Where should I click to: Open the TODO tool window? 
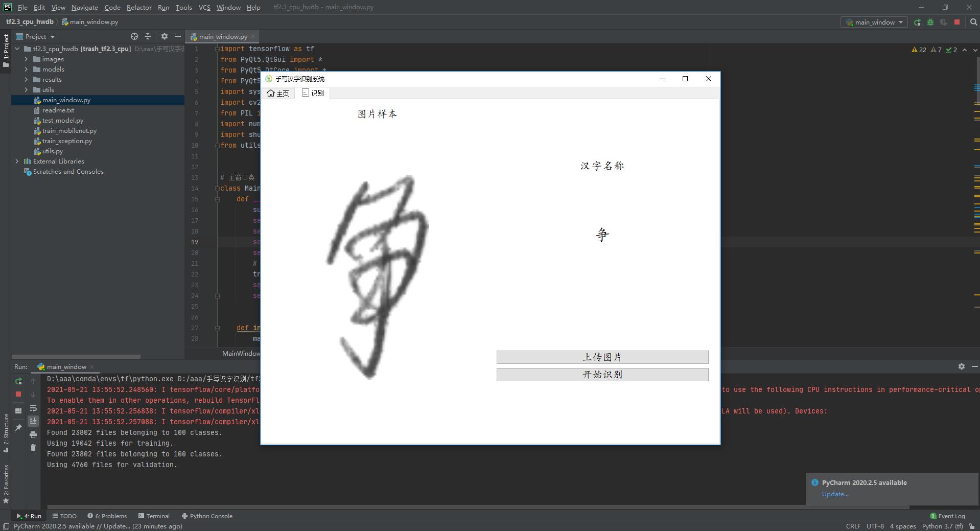tap(64, 516)
